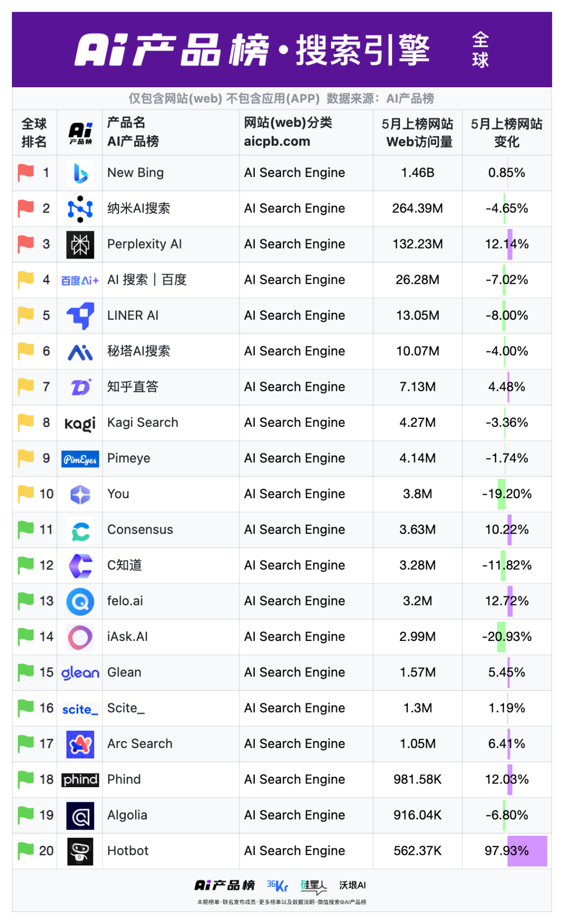The width and height of the screenshot is (564, 924).
Task: Select the Glean product name
Action: (x=124, y=672)
